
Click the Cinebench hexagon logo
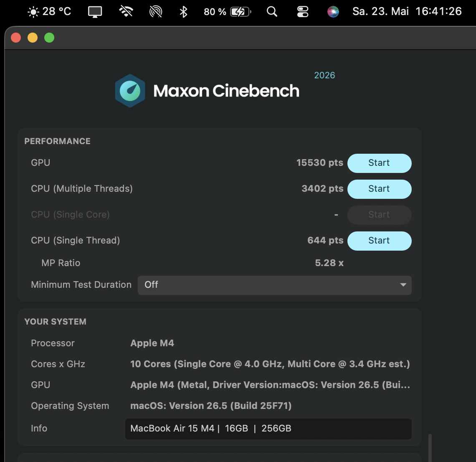pyautogui.click(x=130, y=91)
